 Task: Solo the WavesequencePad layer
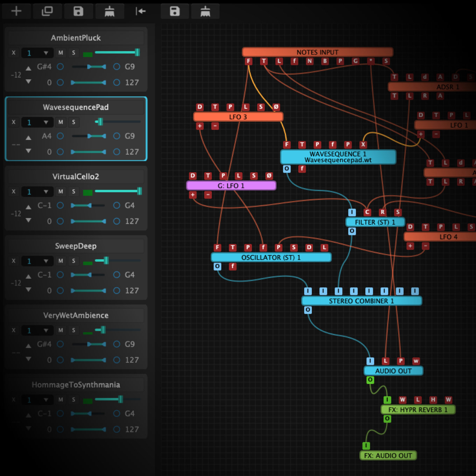coord(73,122)
